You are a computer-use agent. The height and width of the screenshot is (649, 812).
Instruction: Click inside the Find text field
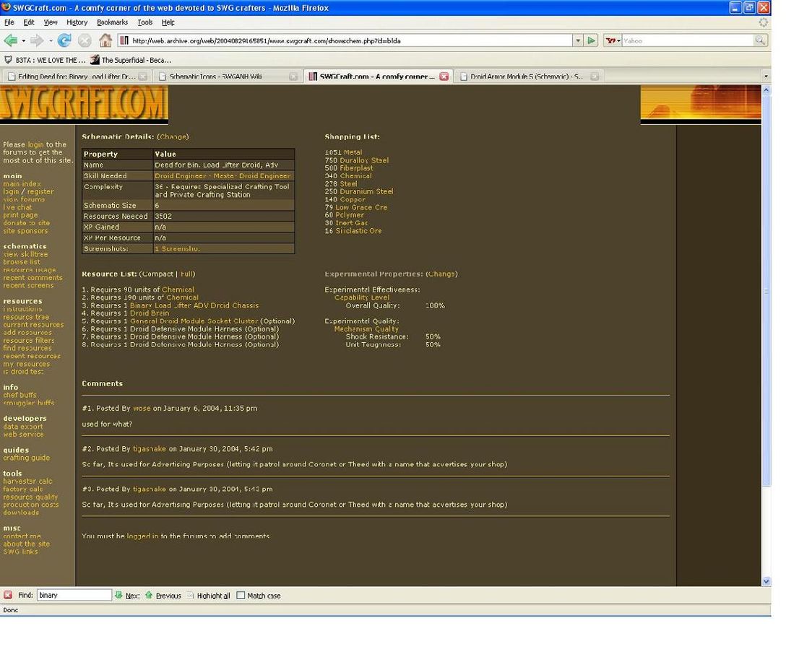(x=74, y=596)
